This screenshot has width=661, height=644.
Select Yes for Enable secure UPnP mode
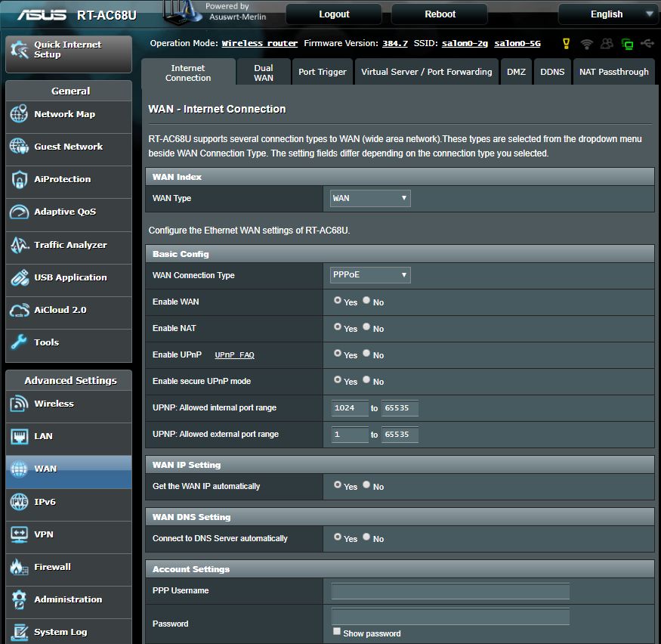[x=337, y=379]
